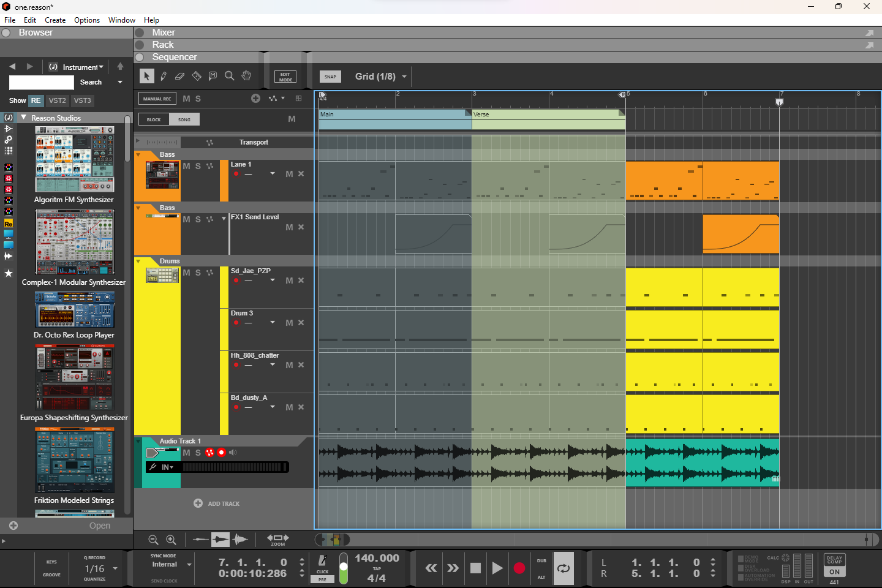Zoom in horizontally with plus magnifier
882x588 pixels.
(x=171, y=540)
